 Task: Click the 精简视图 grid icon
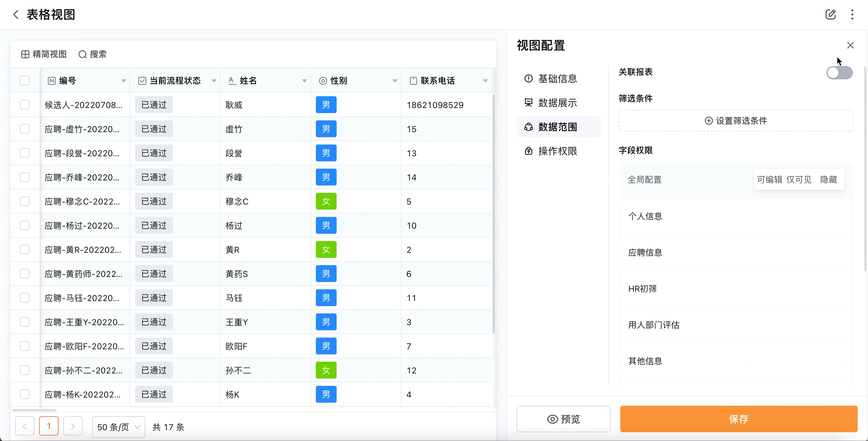[x=25, y=54]
